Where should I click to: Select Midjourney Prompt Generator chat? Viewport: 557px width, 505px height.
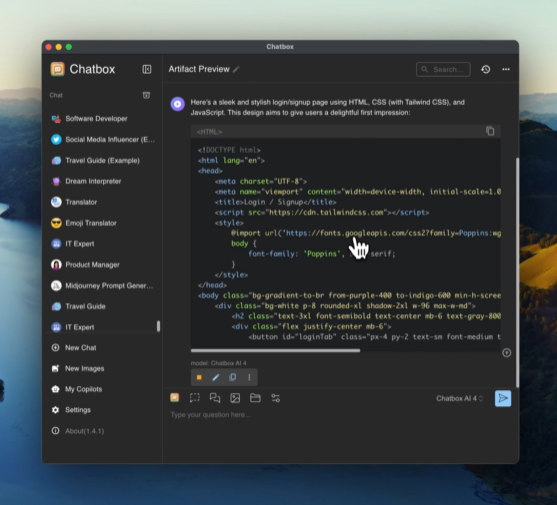(x=102, y=286)
